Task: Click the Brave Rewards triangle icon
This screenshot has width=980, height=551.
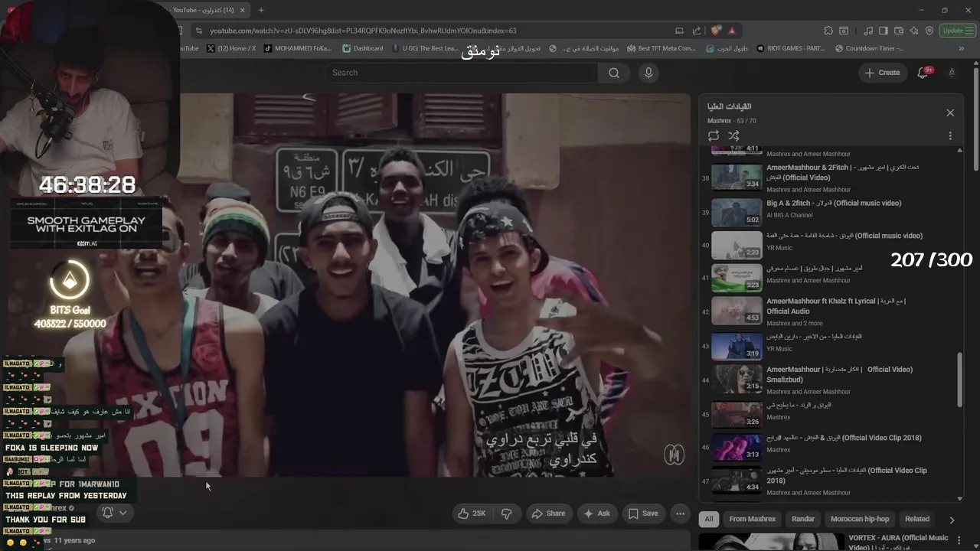Action: [x=732, y=31]
